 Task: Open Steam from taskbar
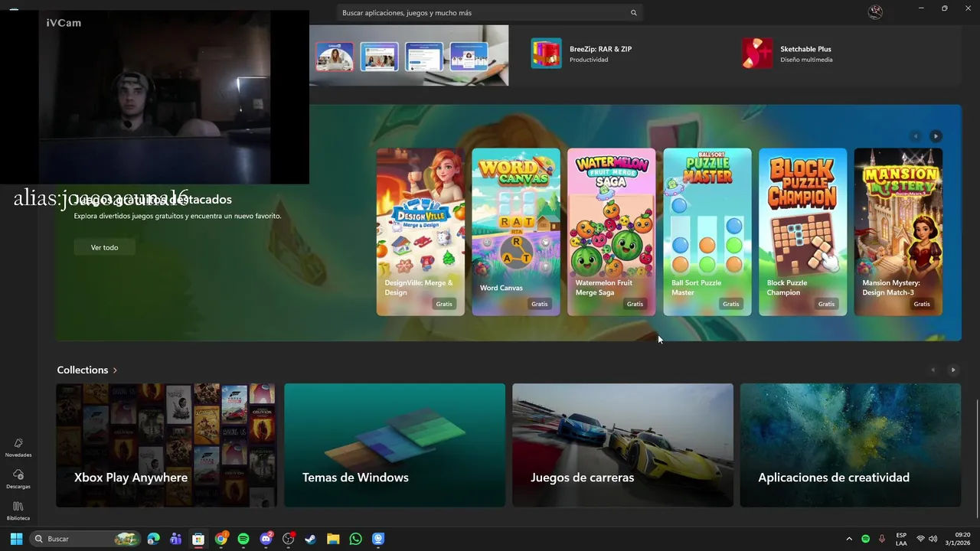(311, 539)
